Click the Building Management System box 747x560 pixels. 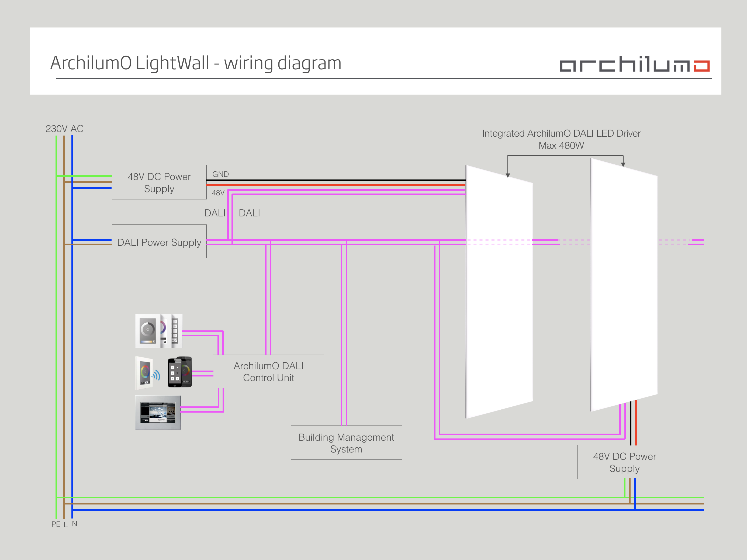click(346, 443)
